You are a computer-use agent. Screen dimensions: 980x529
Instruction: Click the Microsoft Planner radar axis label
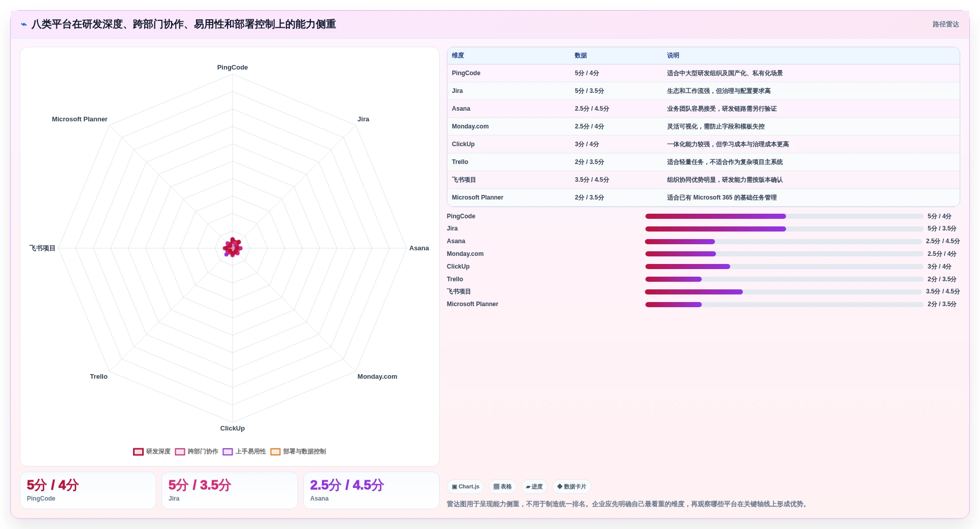pyautogui.click(x=80, y=119)
